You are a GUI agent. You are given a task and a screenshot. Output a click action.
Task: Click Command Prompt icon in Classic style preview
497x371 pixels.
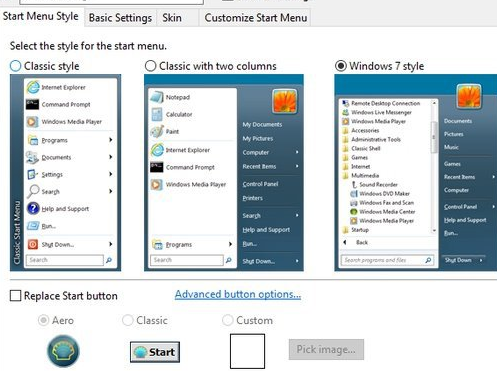point(33,104)
